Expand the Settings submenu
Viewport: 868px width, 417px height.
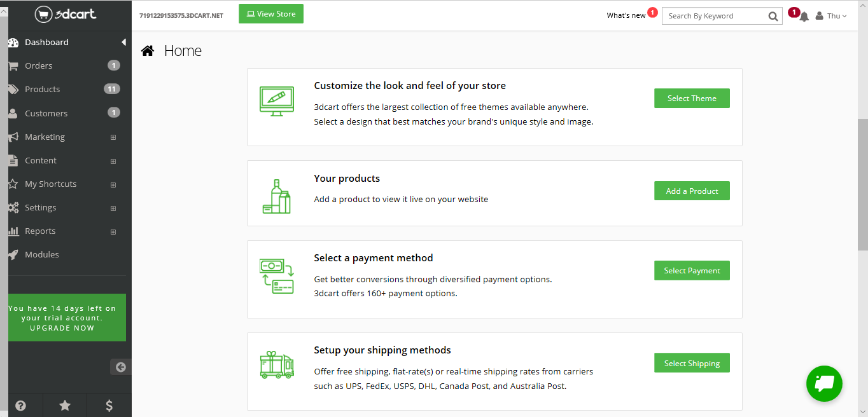pyautogui.click(x=113, y=208)
